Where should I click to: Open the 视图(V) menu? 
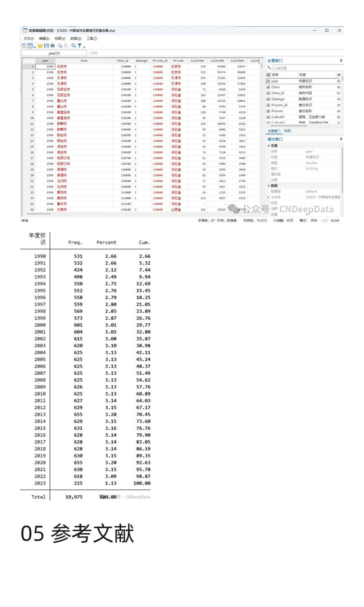click(x=60, y=38)
